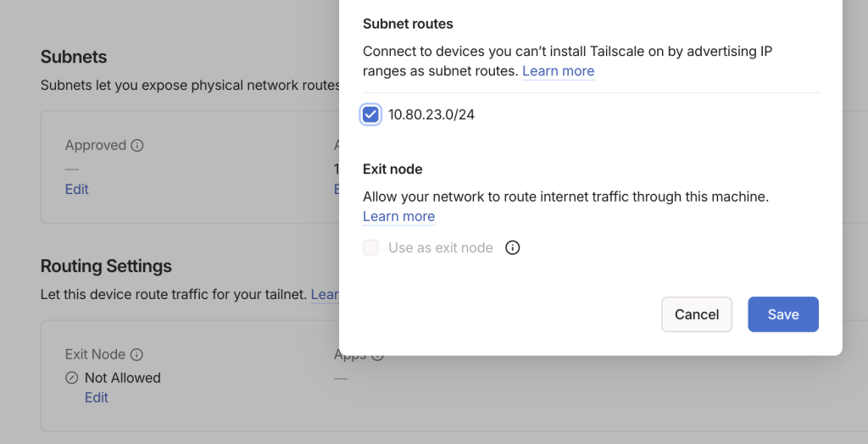The width and height of the screenshot is (868, 444).
Task: Click the info icon beside Use as exit node
Action: [512, 248]
